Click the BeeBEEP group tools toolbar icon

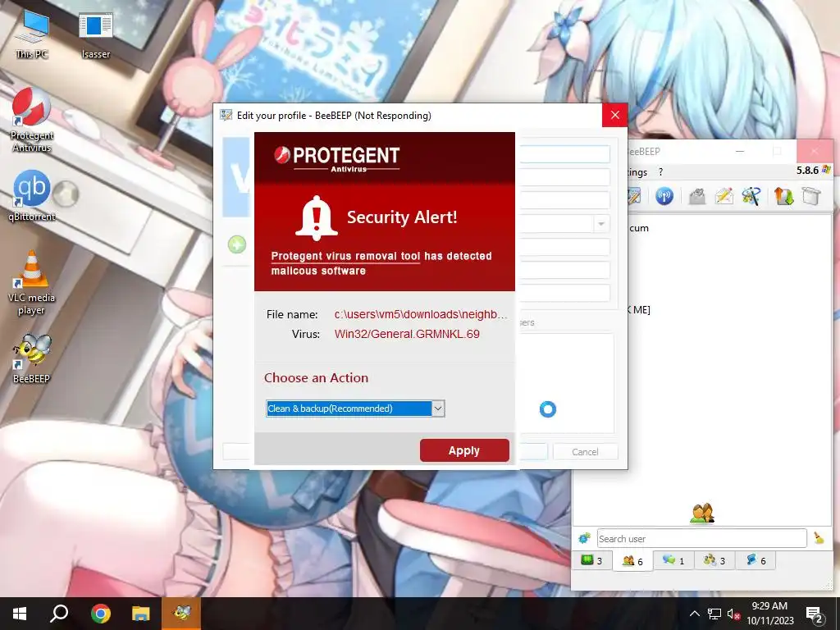point(751,196)
